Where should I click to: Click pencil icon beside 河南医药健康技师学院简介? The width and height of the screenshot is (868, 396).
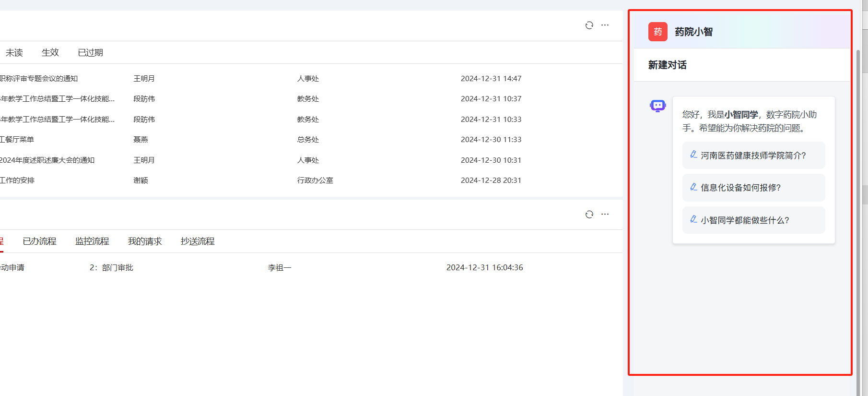pos(693,155)
